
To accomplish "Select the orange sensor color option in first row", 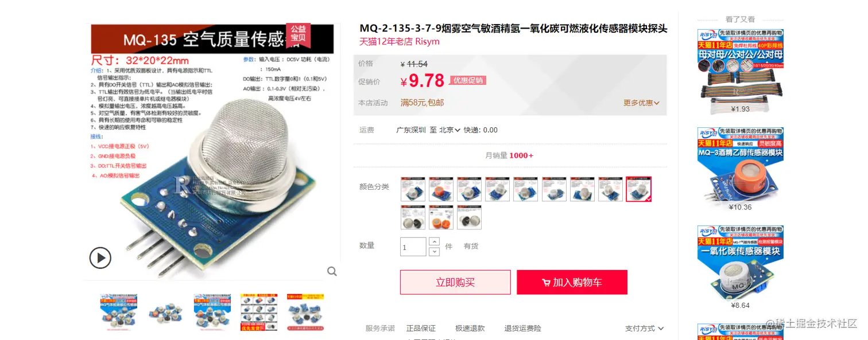I will (441, 189).
